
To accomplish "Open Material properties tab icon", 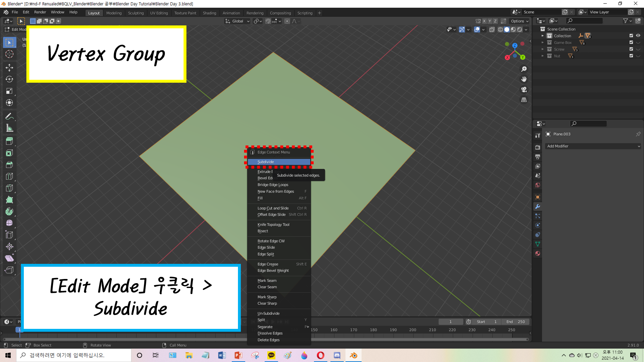I will click(537, 254).
